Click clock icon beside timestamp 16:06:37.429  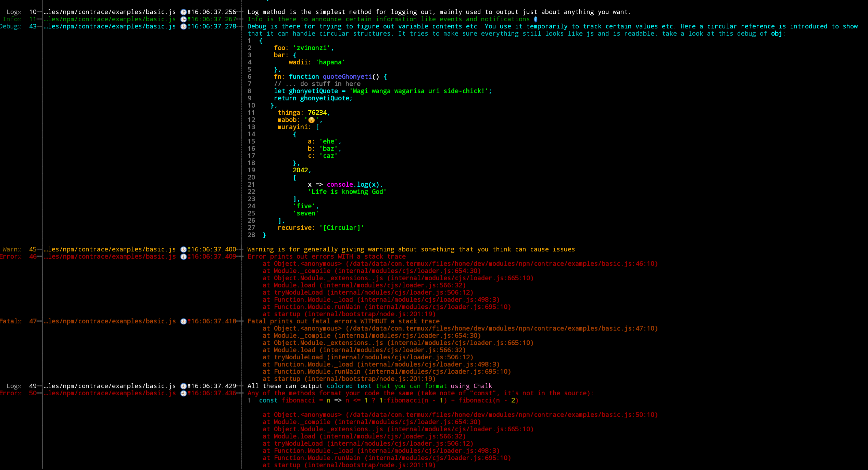184,386
